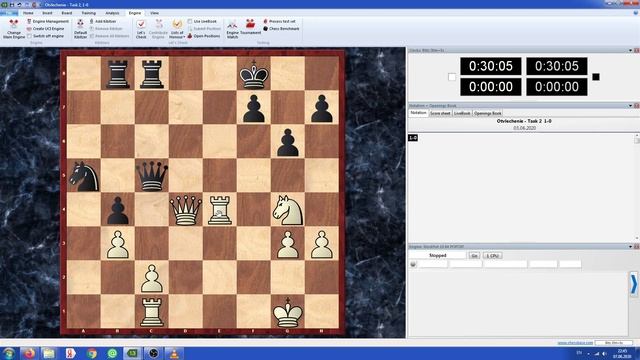Open the View ribbon tab
This screenshot has height=360, width=640.
point(154,13)
